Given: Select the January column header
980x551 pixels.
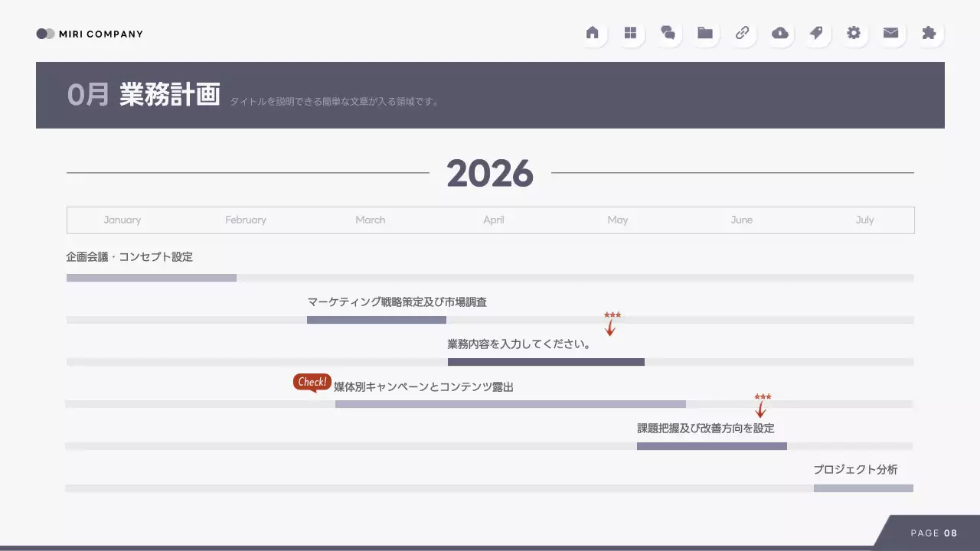Looking at the screenshot, I should 122,220.
